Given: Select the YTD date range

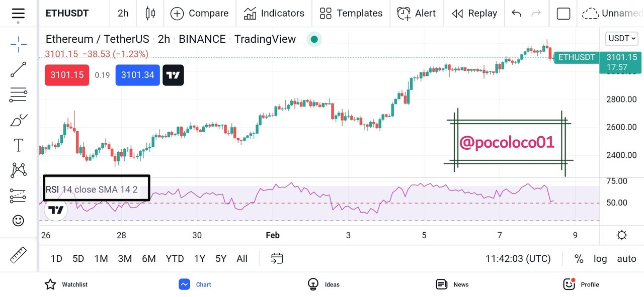Looking at the screenshot, I should [175, 259].
